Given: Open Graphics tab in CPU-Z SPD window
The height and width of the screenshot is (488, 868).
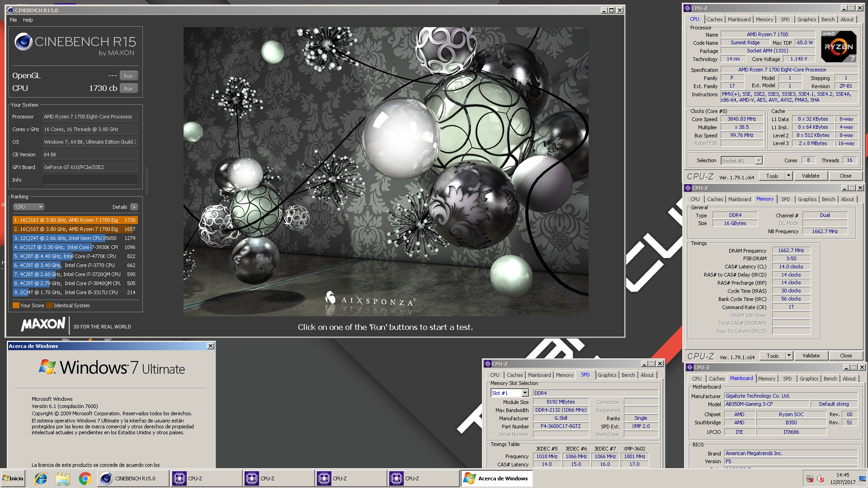Looking at the screenshot, I should point(607,375).
